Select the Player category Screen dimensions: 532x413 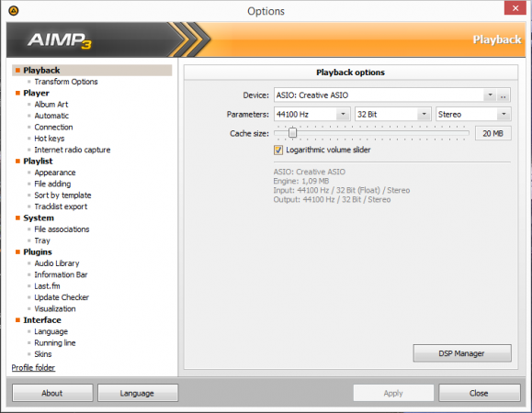point(36,94)
